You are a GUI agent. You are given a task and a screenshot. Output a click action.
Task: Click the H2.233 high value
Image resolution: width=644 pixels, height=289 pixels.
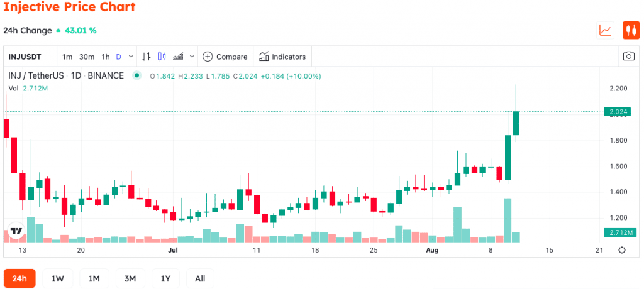190,76
